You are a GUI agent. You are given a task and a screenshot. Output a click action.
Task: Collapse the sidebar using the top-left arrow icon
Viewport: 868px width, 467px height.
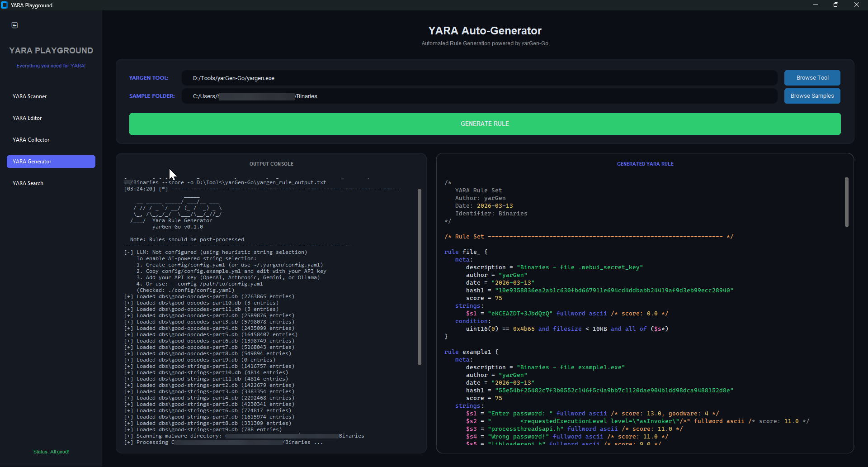(x=14, y=25)
